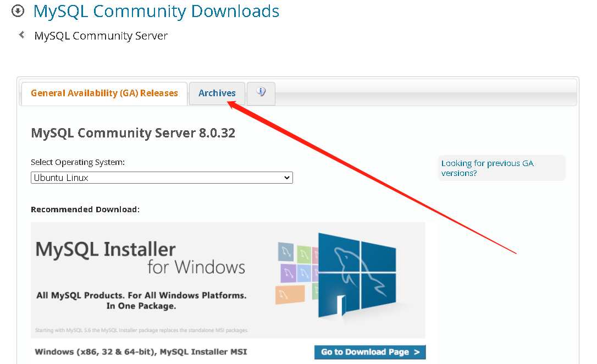The width and height of the screenshot is (597, 364).
Task: Click the MySQL Community Server 8.0.32 heading
Action: click(133, 133)
